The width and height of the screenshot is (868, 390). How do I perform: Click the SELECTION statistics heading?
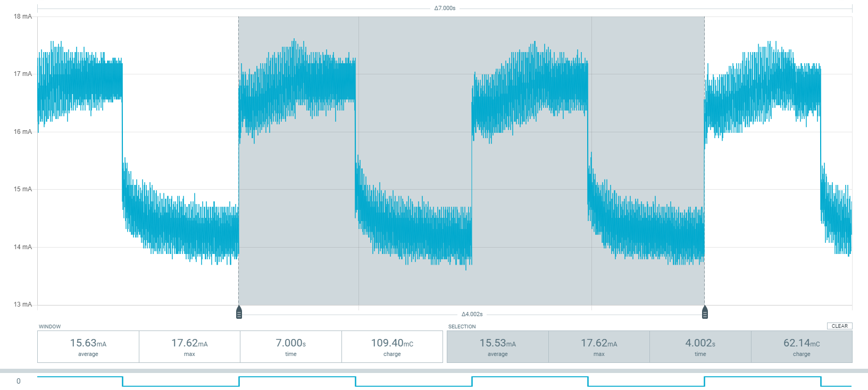[462, 326]
